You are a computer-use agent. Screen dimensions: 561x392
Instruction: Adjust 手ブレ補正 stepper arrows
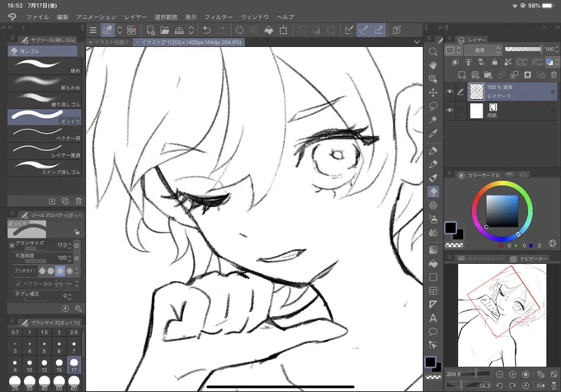[x=69, y=296]
